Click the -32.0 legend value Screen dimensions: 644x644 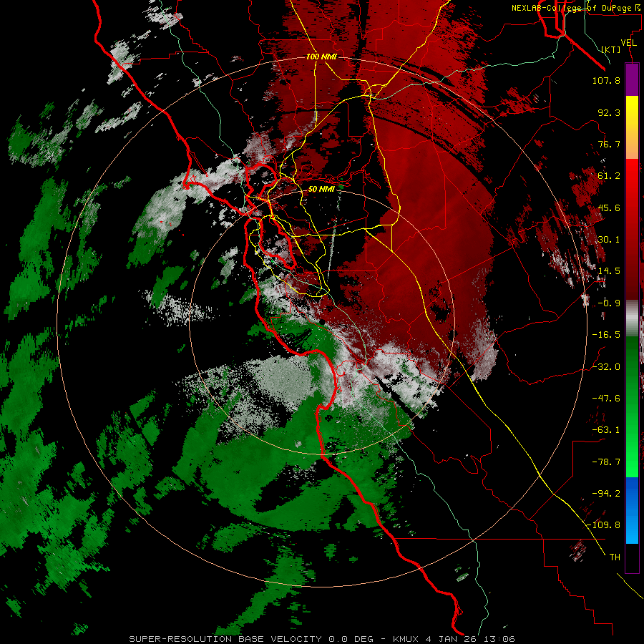pyautogui.click(x=606, y=367)
